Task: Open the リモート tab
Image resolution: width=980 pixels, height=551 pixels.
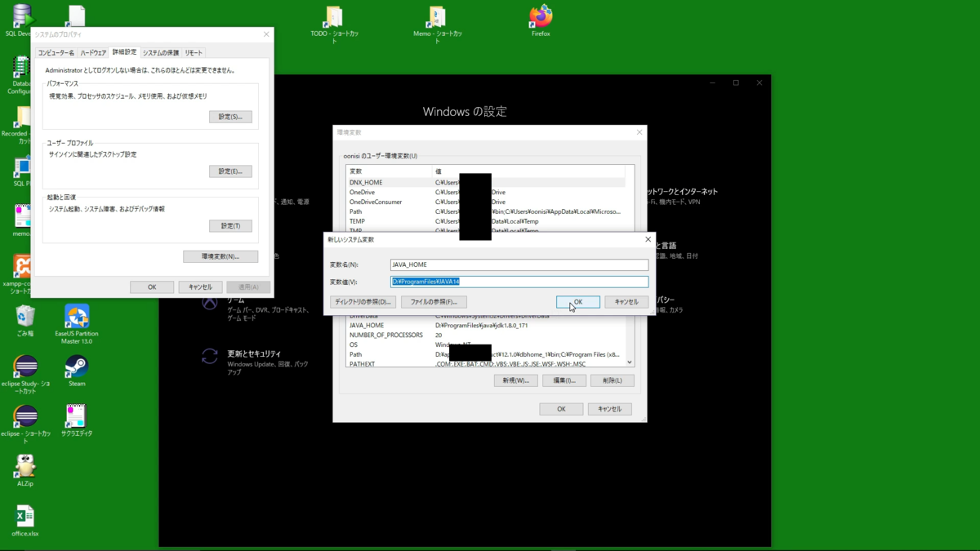Action: (194, 52)
